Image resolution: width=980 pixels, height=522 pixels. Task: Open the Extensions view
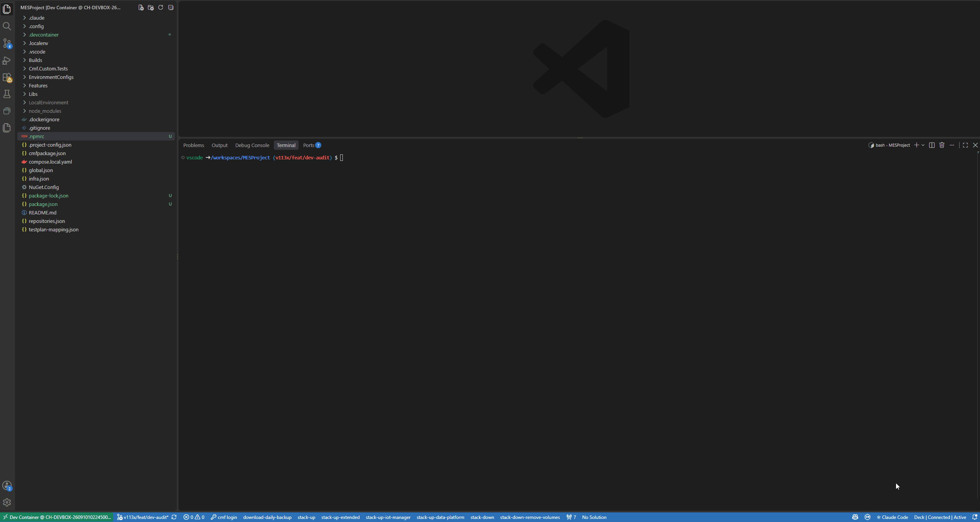[x=7, y=77]
